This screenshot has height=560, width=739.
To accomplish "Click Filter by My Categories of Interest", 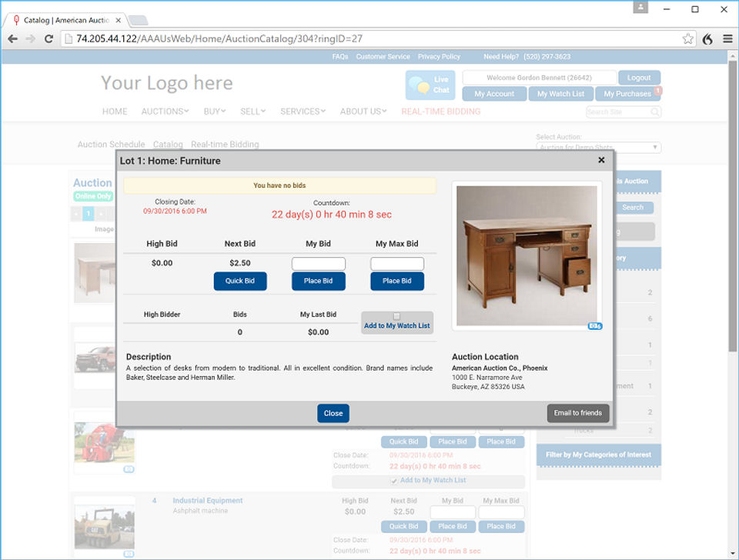I will click(x=599, y=455).
